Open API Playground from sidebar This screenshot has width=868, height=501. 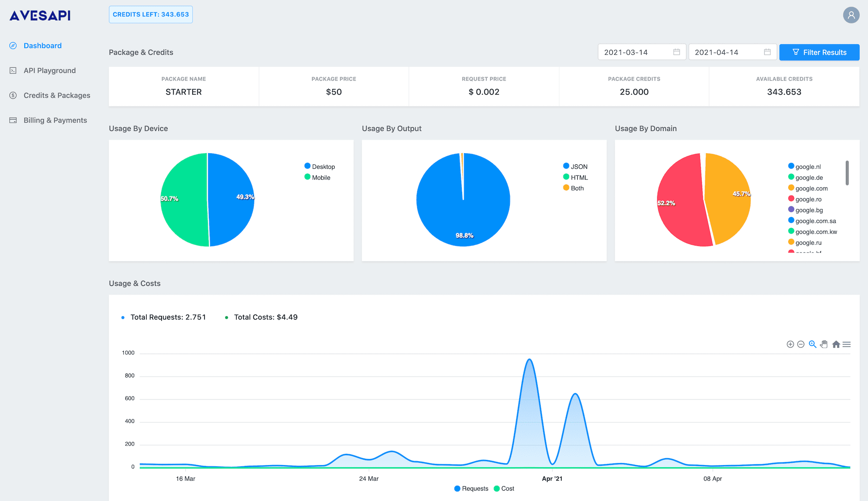tap(49, 70)
